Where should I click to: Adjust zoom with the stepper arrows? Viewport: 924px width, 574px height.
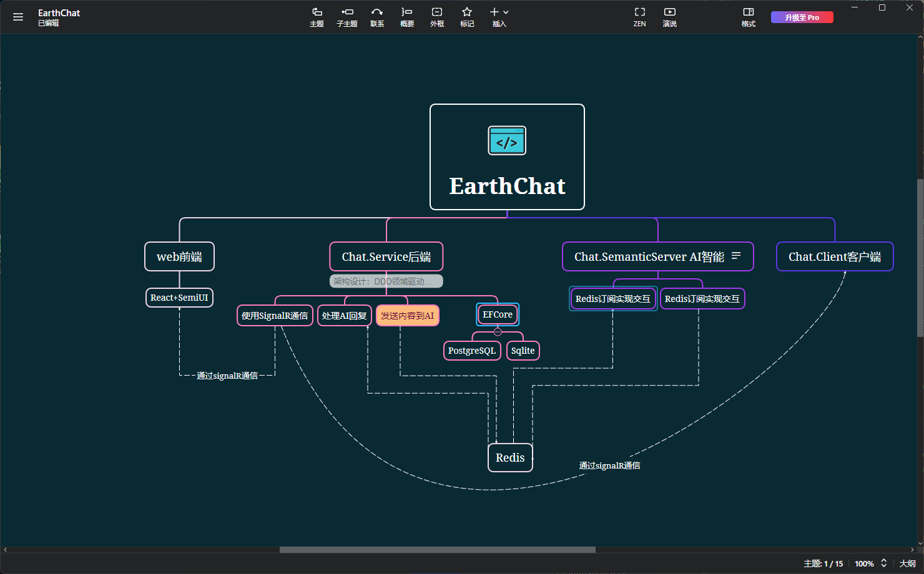[x=883, y=563]
